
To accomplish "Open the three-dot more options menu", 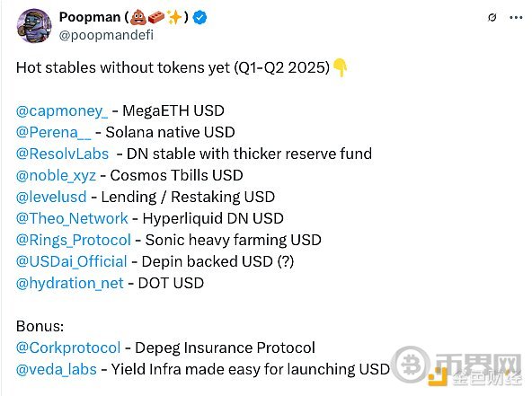I will pyautogui.click(x=516, y=17).
